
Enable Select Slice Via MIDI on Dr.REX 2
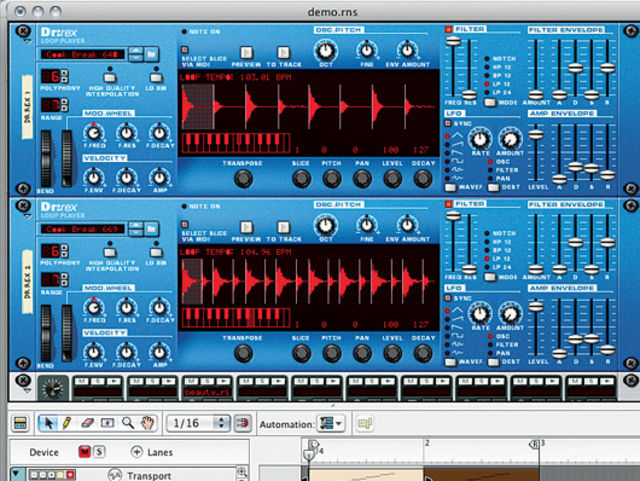(x=184, y=225)
